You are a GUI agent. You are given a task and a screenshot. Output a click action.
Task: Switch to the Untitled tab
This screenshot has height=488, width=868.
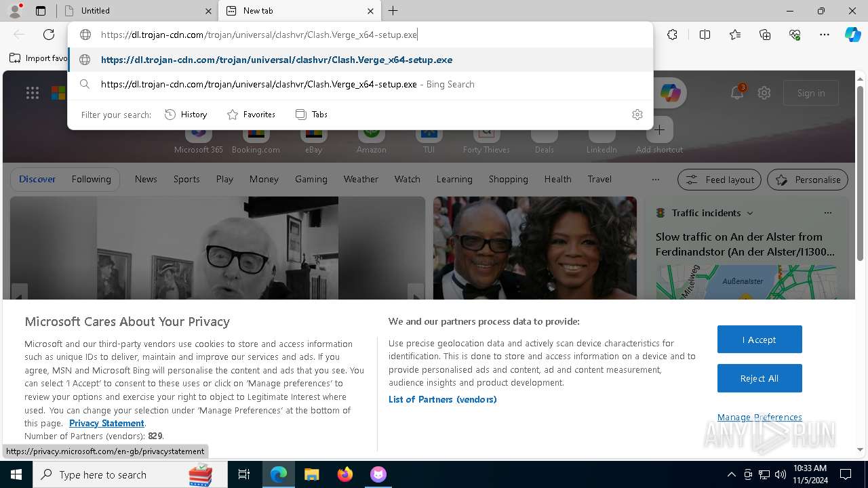pyautogui.click(x=136, y=11)
